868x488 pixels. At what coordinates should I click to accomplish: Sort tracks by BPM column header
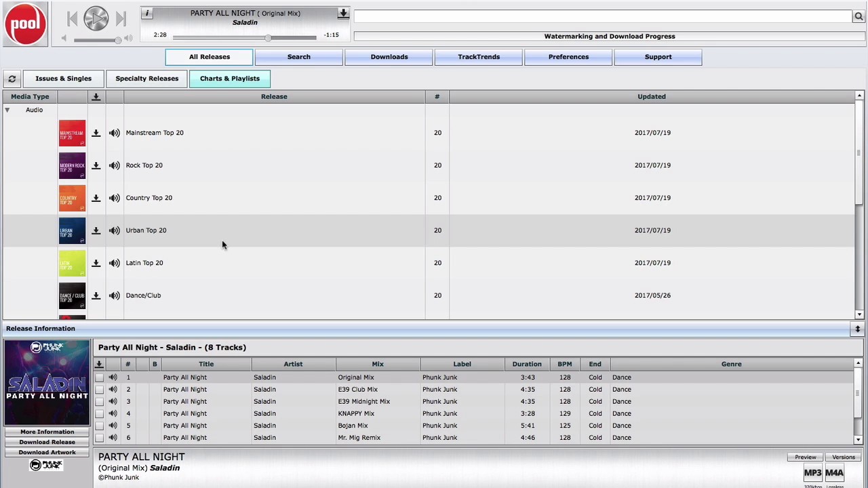(564, 364)
